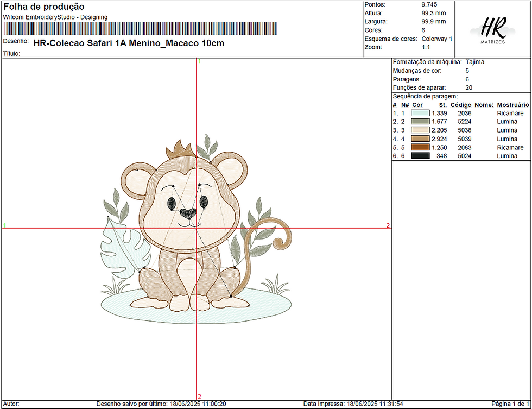Click the HR Matrizes logo

click(493, 30)
